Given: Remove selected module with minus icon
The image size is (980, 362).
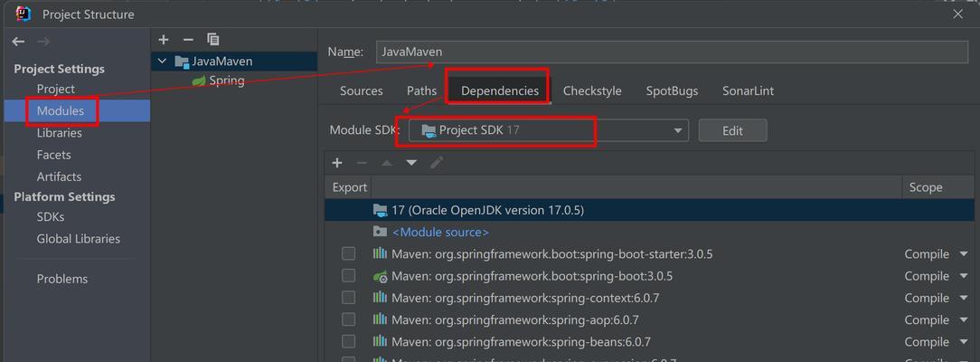Looking at the screenshot, I should coord(188,40).
